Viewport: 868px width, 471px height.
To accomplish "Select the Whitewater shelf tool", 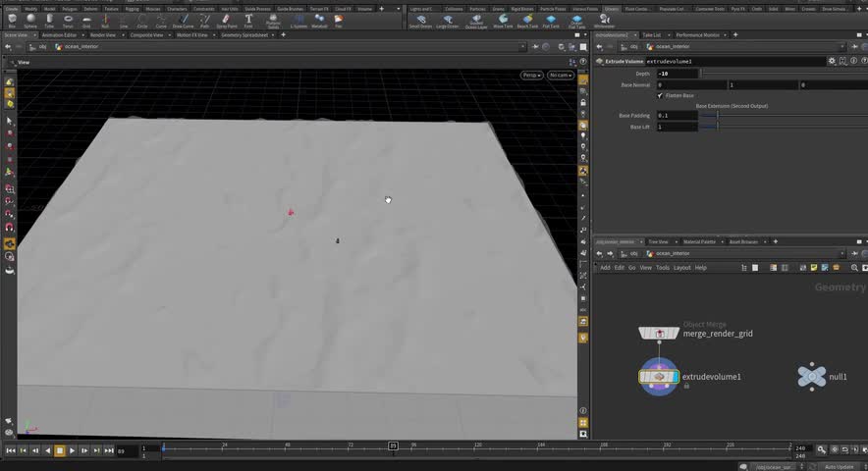I will coord(604,21).
